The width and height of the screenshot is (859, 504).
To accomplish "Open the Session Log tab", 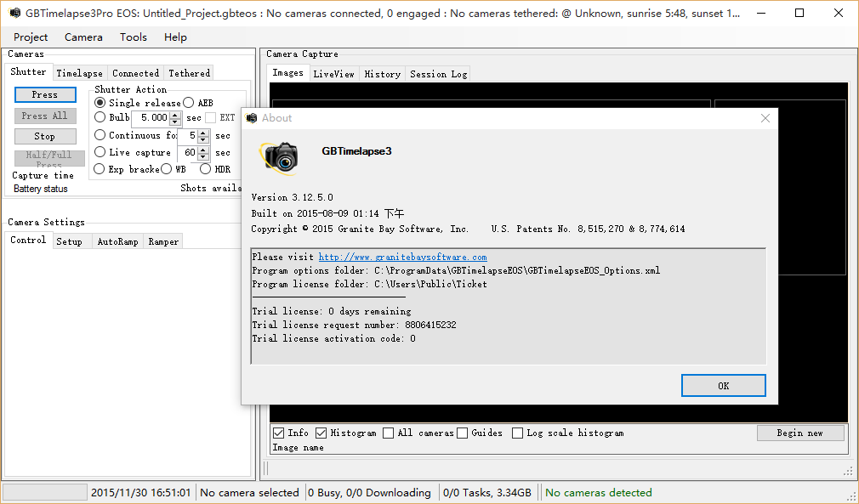I will coord(438,74).
